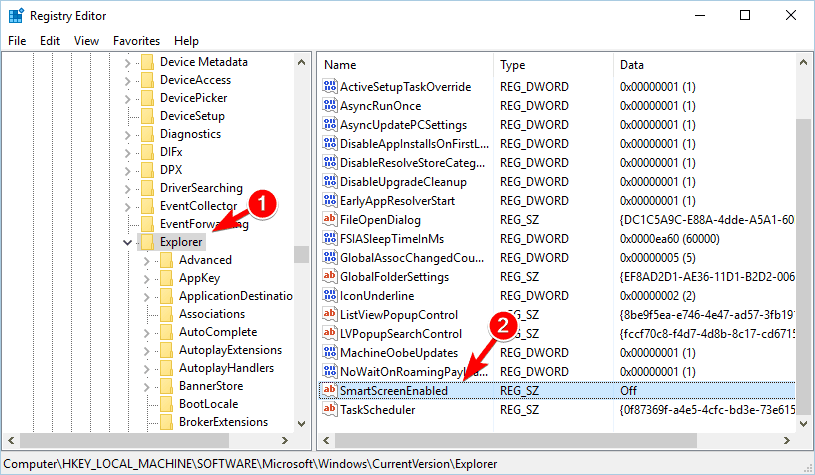This screenshot has height=475, width=815.
Task: Click the DriverSearching folder icon
Action: tap(148, 188)
